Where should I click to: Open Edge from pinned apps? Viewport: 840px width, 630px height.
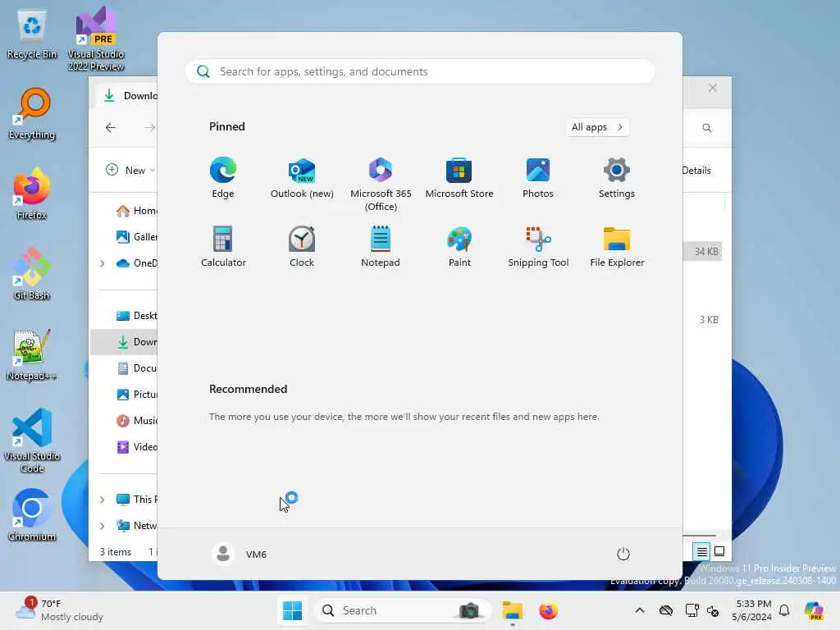pyautogui.click(x=223, y=178)
